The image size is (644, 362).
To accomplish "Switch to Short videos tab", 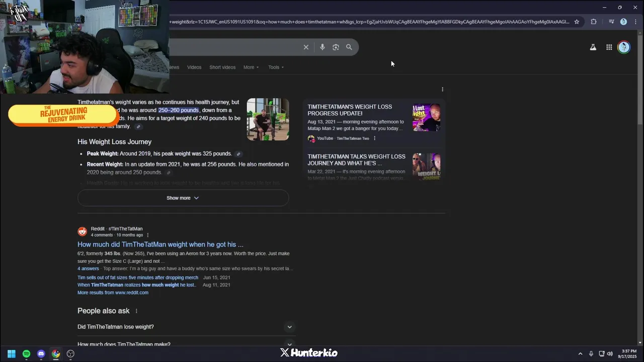I will point(222,67).
